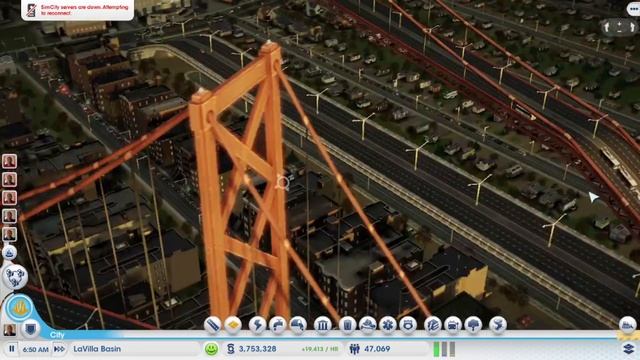This screenshot has height=360, width=640.
Task: Open budget via the Simoleon icon
Action: coord(231,349)
